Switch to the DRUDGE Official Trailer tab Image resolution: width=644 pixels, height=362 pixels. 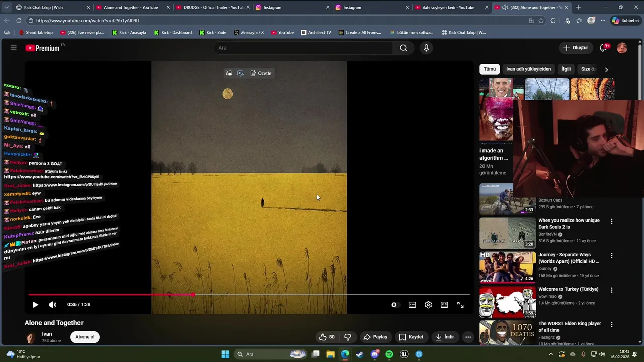(x=213, y=7)
